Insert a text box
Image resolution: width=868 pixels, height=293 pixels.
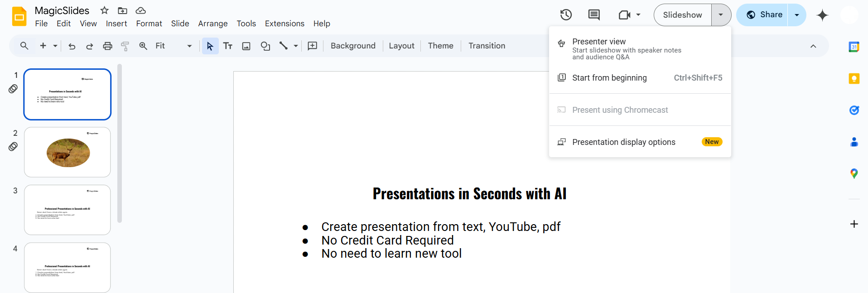tap(228, 46)
